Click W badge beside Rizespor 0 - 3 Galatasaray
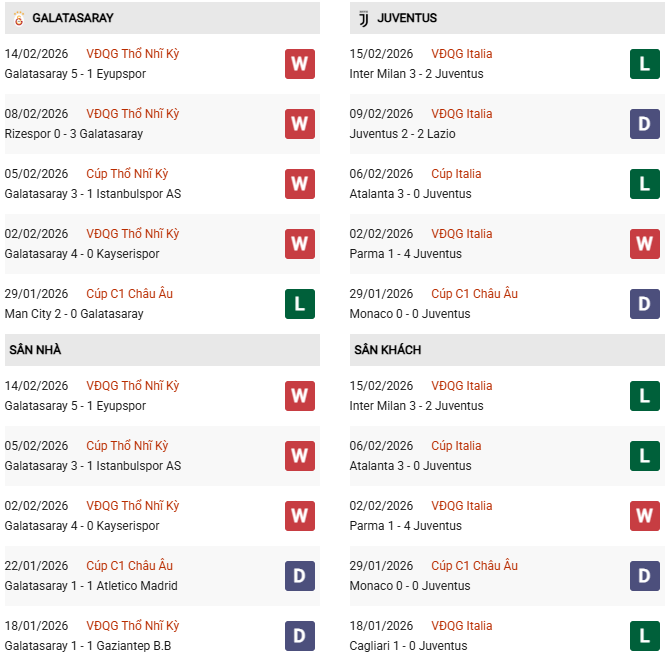The height and width of the screenshot is (658, 666). coord(300,124)
